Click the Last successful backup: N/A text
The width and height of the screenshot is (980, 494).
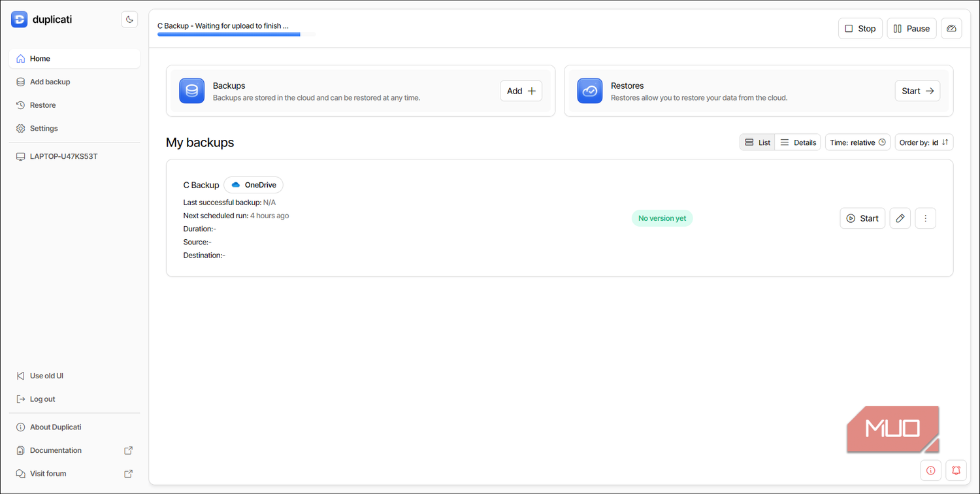pyautogui.click(x=229, y=203)
